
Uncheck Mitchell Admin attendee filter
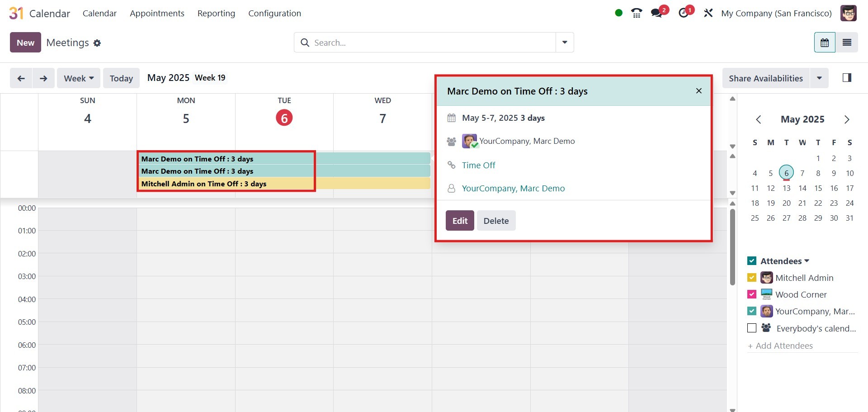click(752, 278)
